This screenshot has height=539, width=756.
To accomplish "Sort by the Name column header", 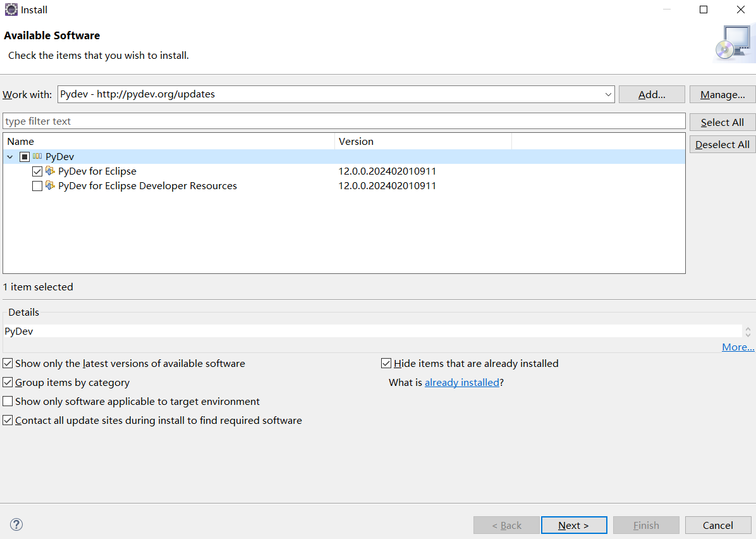I will click(169, 141).
